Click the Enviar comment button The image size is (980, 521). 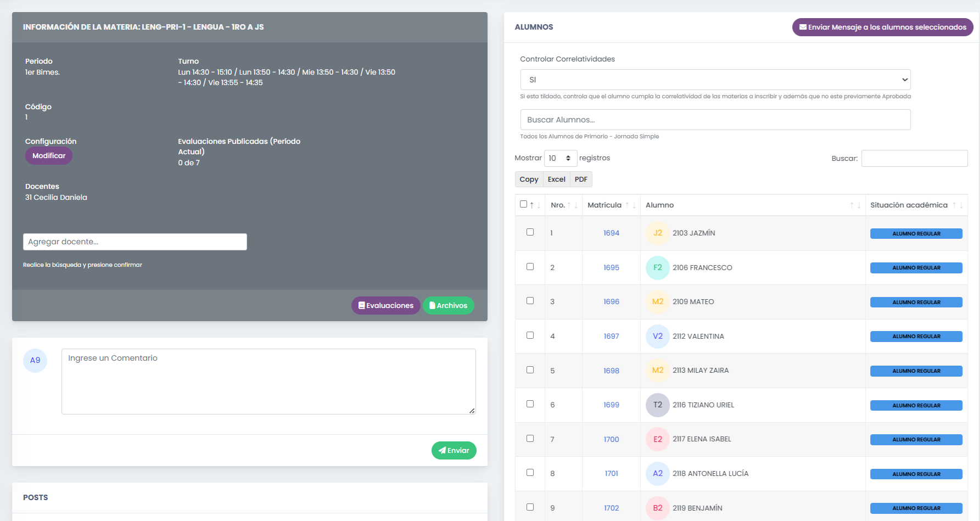[453, 451]
